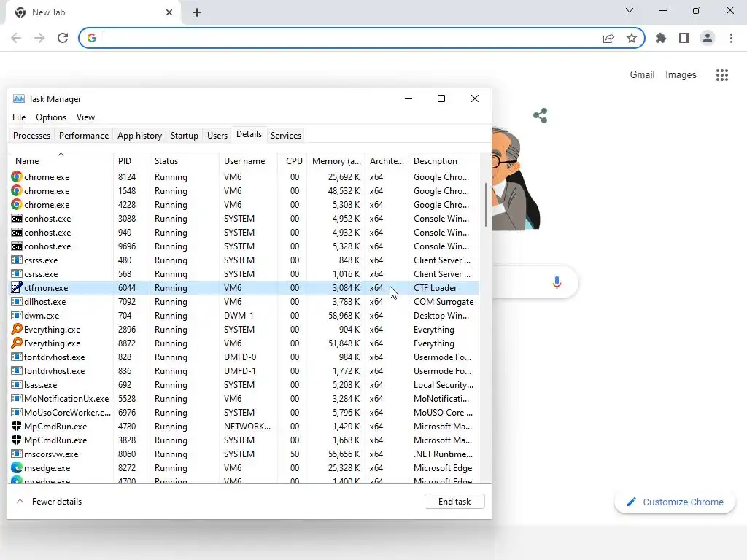Click share page icon in address bar
The height and width of the screenshot is (560, 747).
pos(608,38)
